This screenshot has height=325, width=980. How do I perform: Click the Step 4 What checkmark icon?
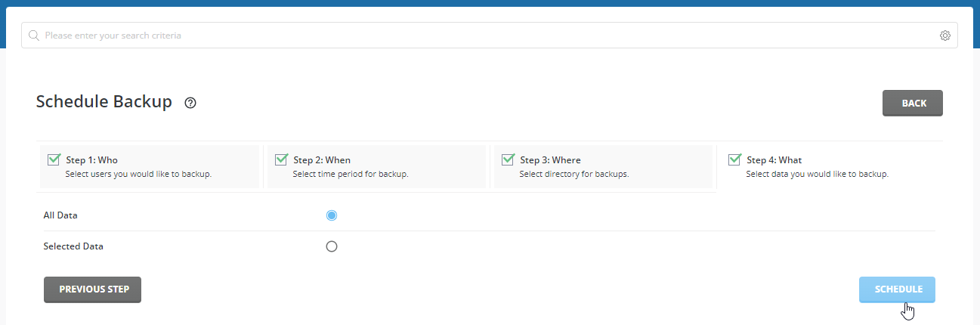point(734,159)
